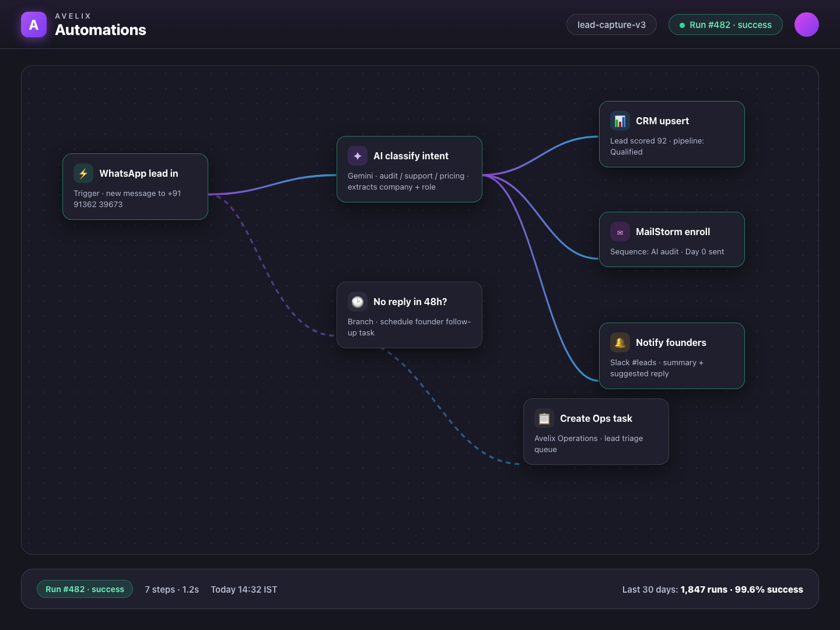Click the sparkle icon on AI classify intent
Screen dimensions: 840x630
click(358, 156)
